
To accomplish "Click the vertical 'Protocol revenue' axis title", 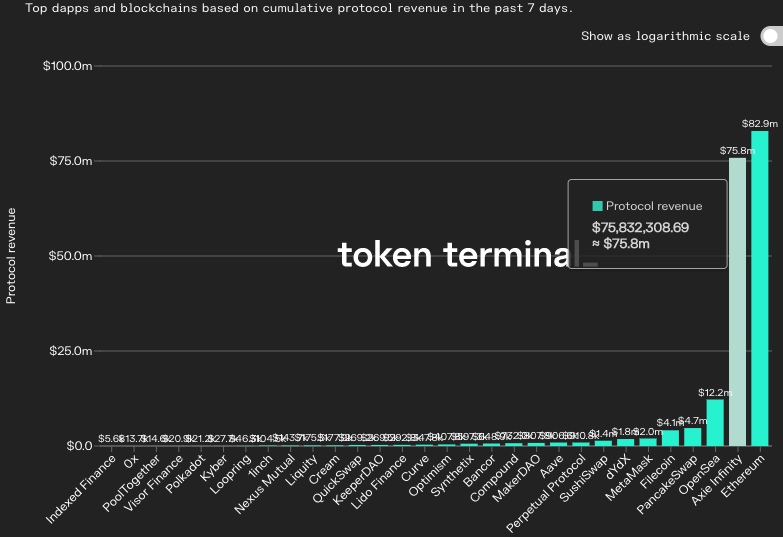I will 11,256.
